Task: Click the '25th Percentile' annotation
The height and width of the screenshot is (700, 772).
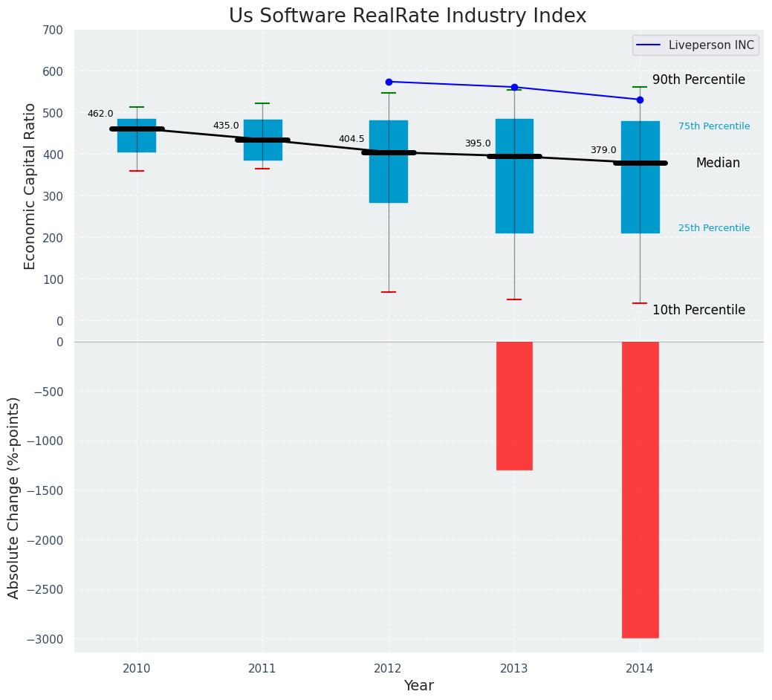Action: click(x=714, y=228)
